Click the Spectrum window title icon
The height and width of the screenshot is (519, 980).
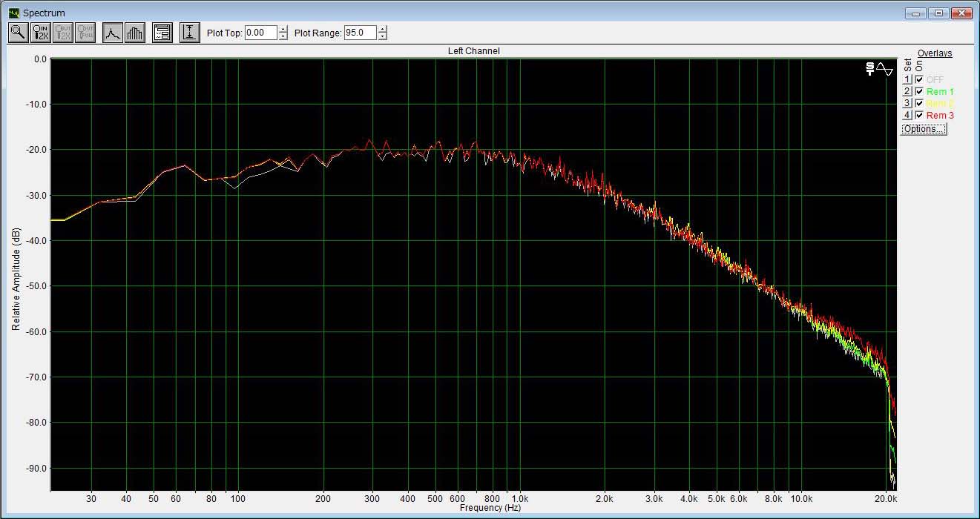point(13,13)
